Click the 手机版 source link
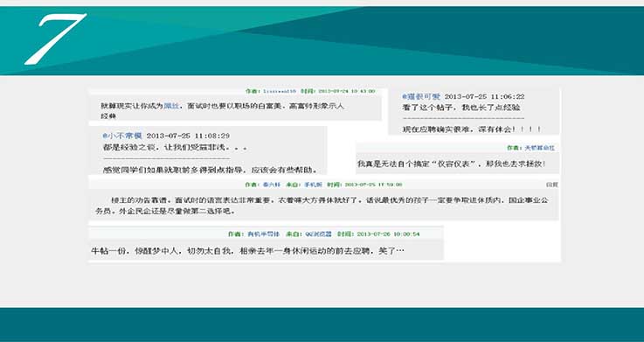This screenshot has width=644, height=342. (x=313, y=185)
